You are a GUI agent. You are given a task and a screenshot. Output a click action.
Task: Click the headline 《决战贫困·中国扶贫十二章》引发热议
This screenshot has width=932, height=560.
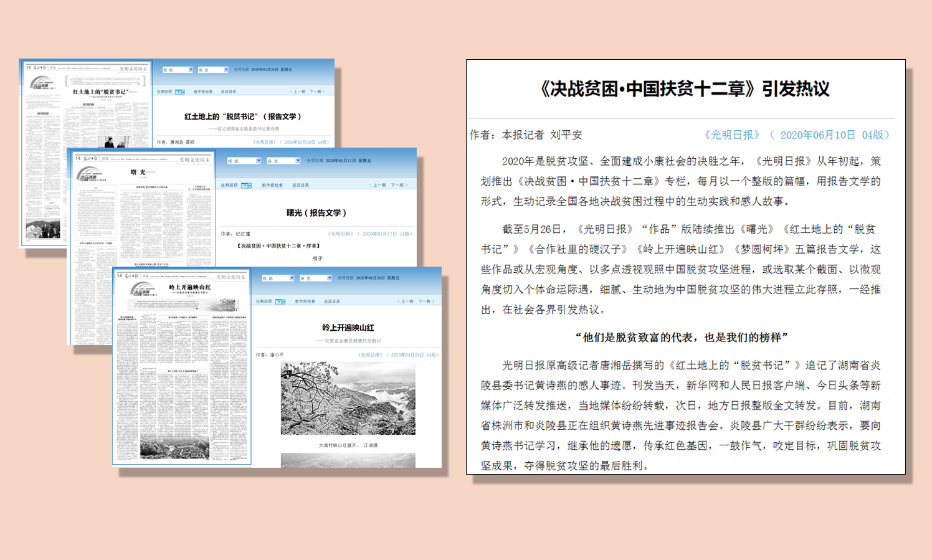(x=685, y=89)
